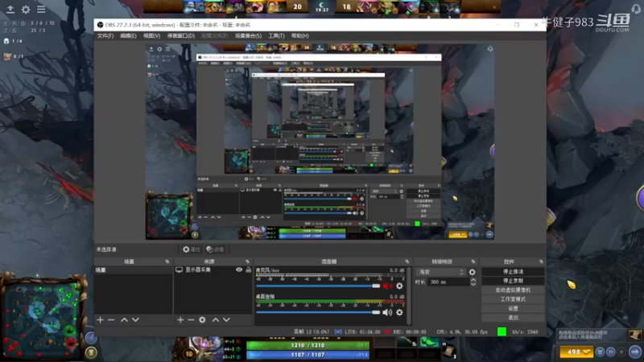Enable Studio Mode button
This screenshot has height=362, width=644.
tap(513, 299)
